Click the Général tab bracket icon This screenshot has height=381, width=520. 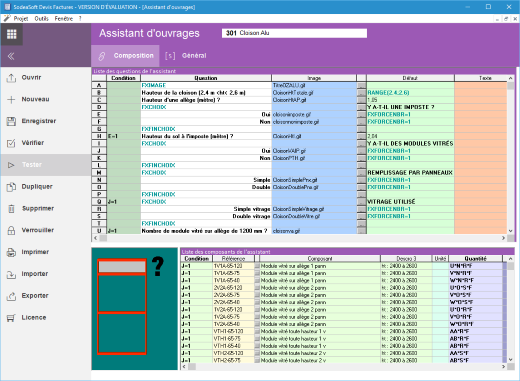tap(170, 56)
